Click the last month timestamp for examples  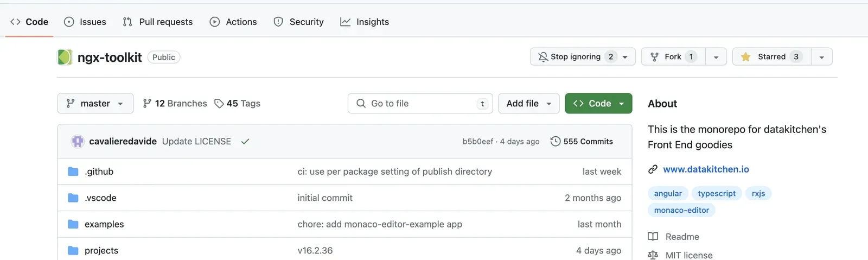599,224
